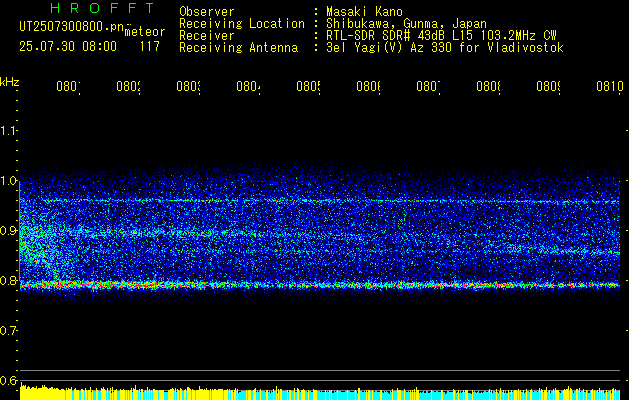Click the 0810 time axis label
This screenshot has width=629, height=400.
tap(610, 86)
